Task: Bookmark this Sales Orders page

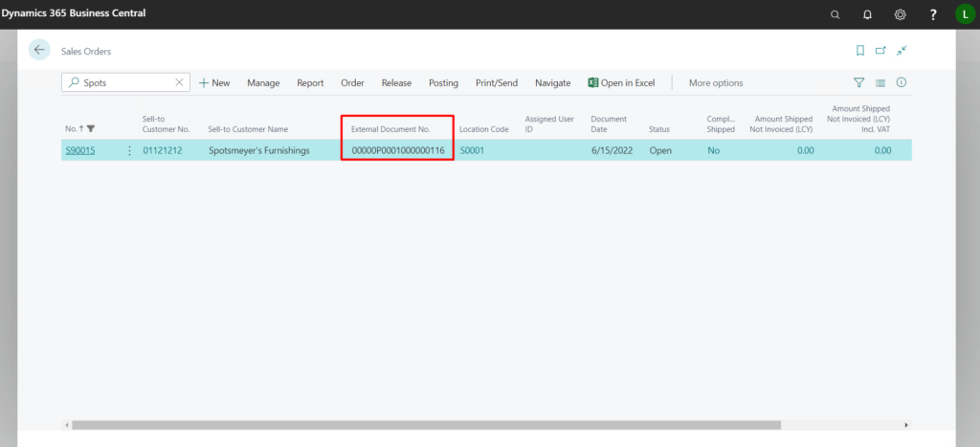Action: tap(860, 51)
